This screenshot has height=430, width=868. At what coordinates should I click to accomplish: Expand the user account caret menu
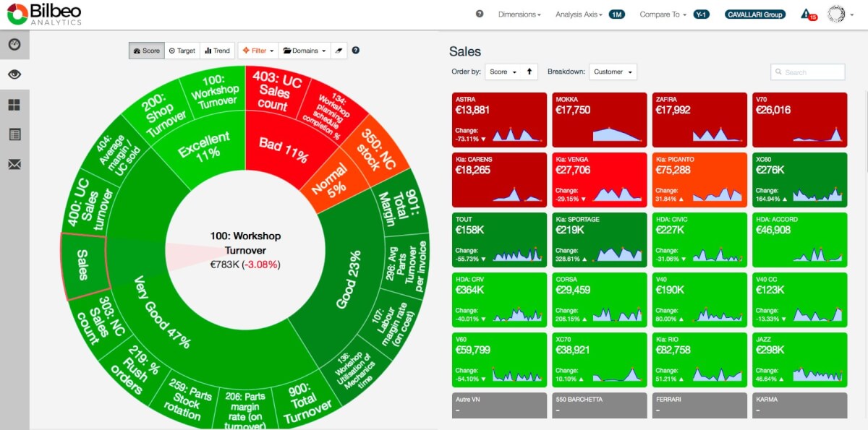point(854,14)
